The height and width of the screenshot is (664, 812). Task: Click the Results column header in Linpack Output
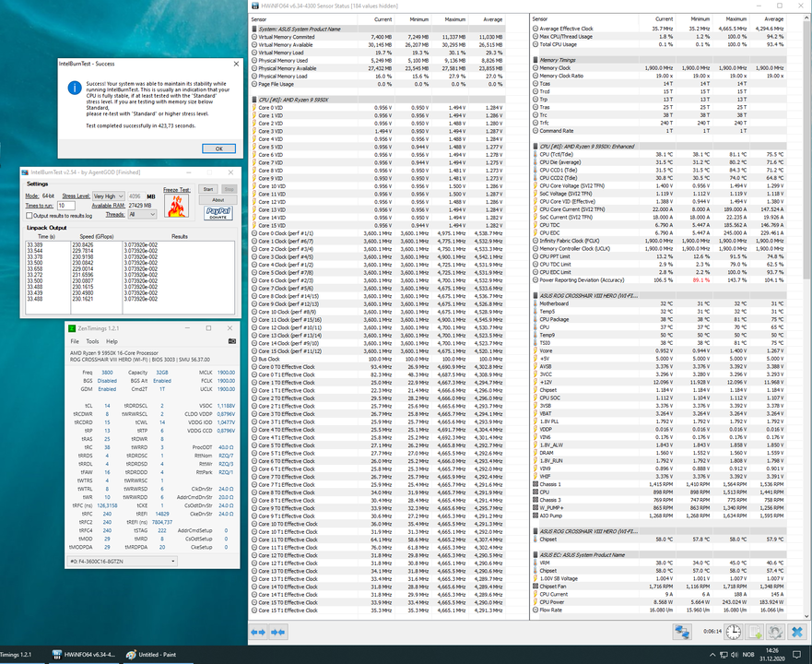[x=179, y=236]
